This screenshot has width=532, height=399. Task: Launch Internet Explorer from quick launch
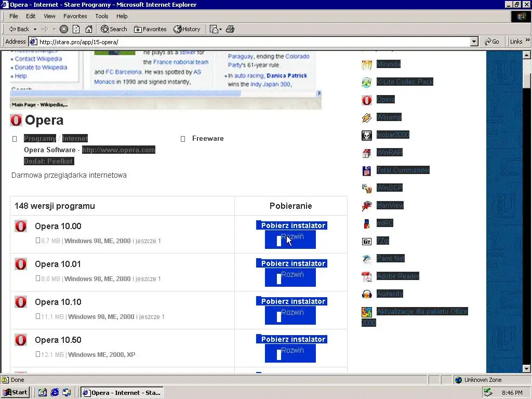(x=55, y=393)
